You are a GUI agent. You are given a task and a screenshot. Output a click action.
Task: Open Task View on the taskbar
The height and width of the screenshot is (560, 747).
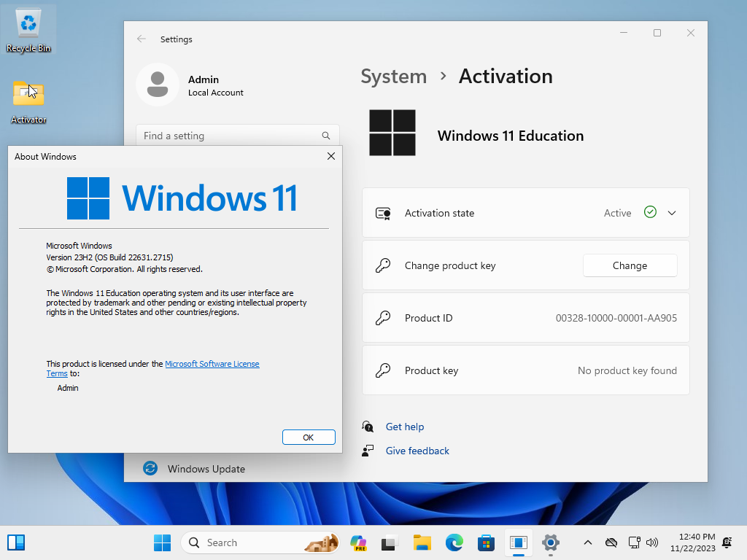[x=390, y=542]
